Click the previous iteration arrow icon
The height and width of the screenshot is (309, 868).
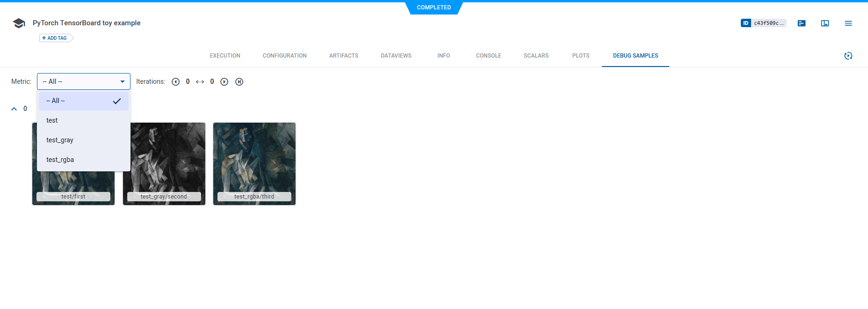click(176, 82)
